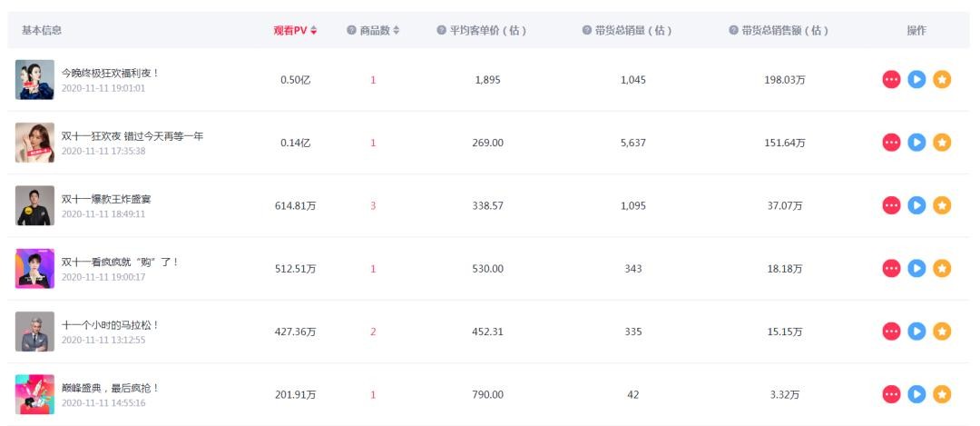The height and width of the screenshot is (426, 980).
Task: Sort by 观看PV column
Action: coord(296,31)
